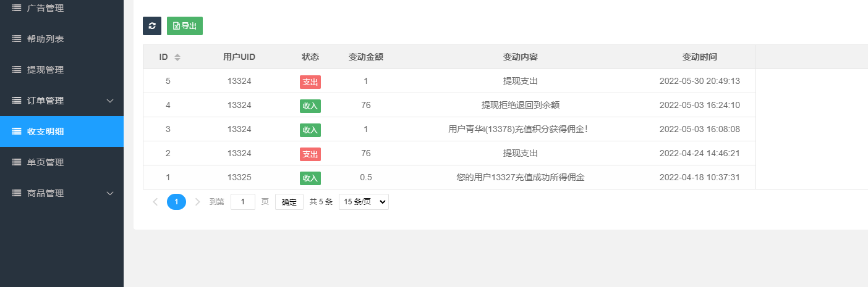
Task: Expand the 订单管理 submenu chevron
Action: coord(110,101)
